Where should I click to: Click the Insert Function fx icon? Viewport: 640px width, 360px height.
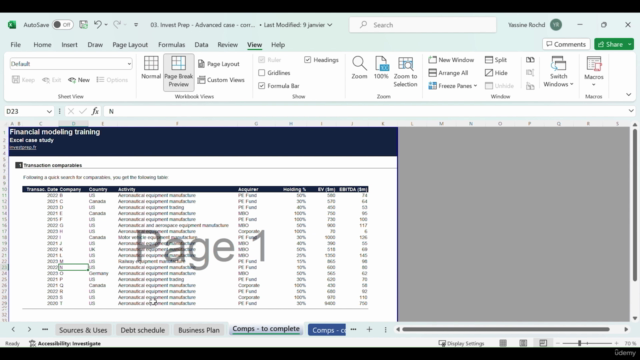click(95, 111)
